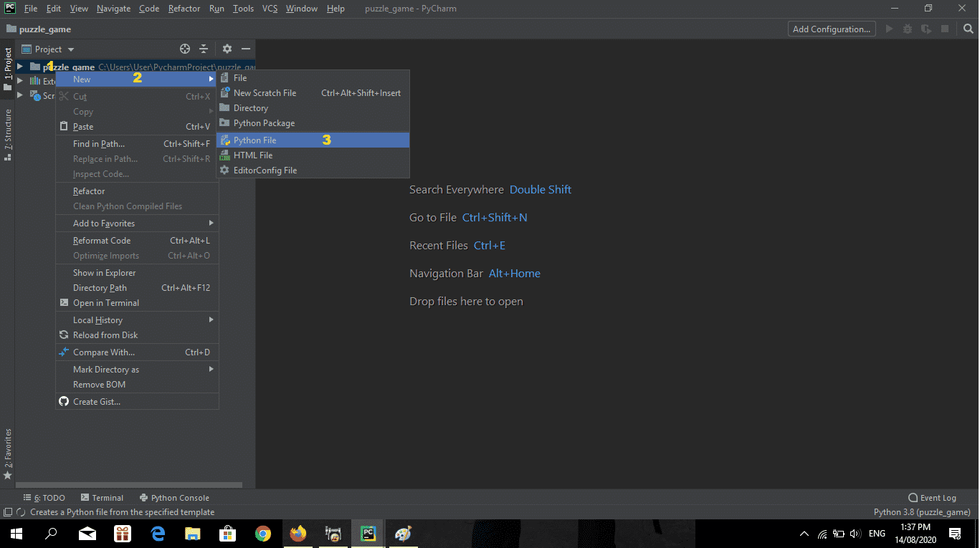The image size is (980, 548).
Task: Hide the Project tool window
Action: click(244, 49)
